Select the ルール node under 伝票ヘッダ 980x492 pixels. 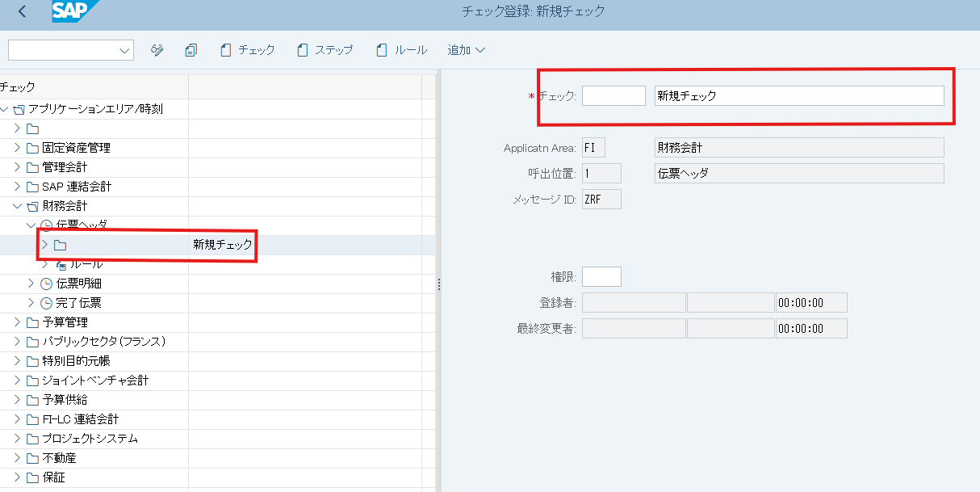click(x=86, y=264)
